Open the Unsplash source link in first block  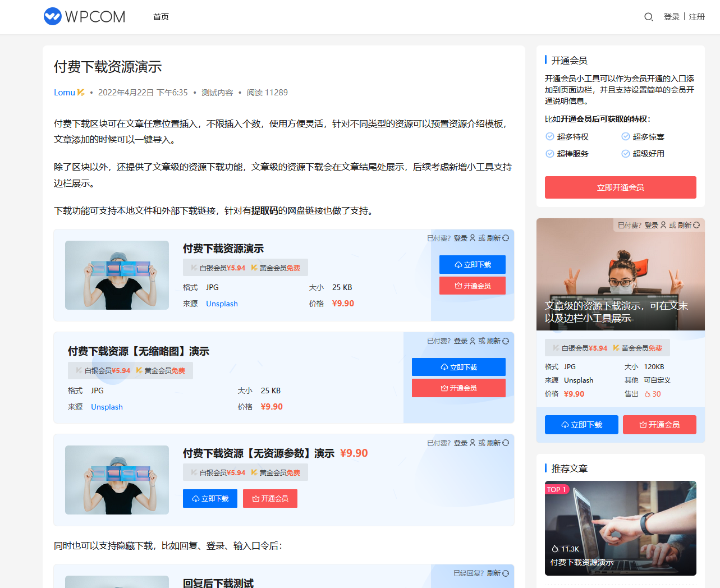222,304
